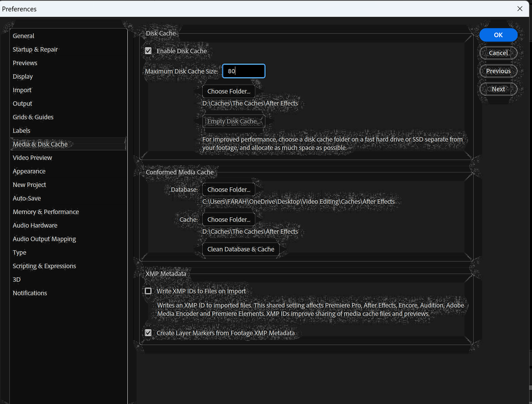Toggle Enable Disk Cache checkbox

(x=148, y=51)
